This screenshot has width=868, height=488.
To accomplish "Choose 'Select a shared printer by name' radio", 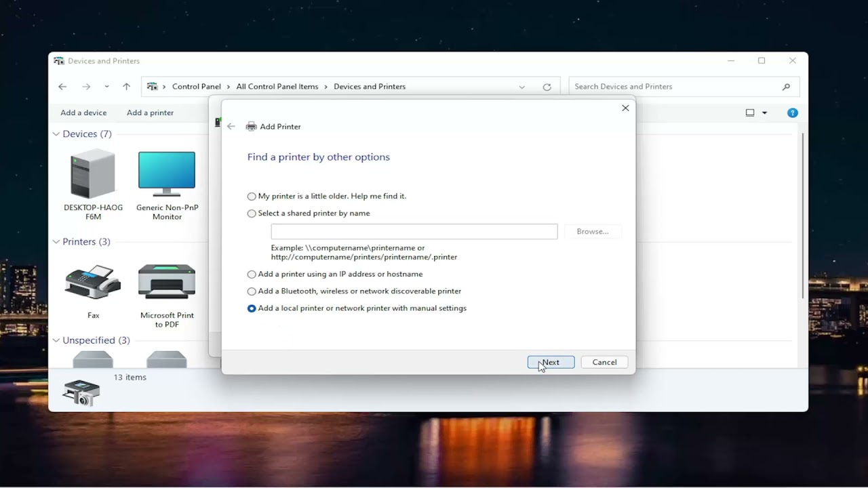I will point(252,213).
